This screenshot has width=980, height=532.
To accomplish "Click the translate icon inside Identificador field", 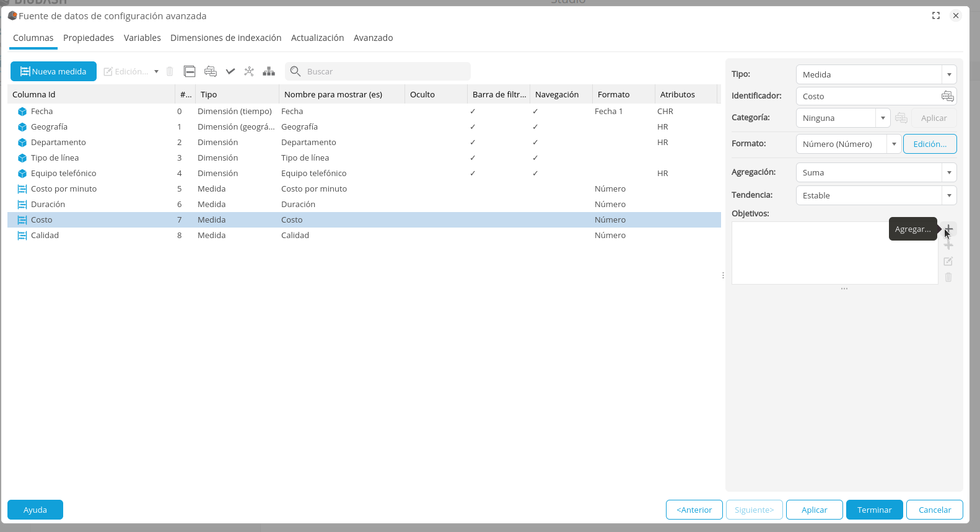I will [947, 96].
